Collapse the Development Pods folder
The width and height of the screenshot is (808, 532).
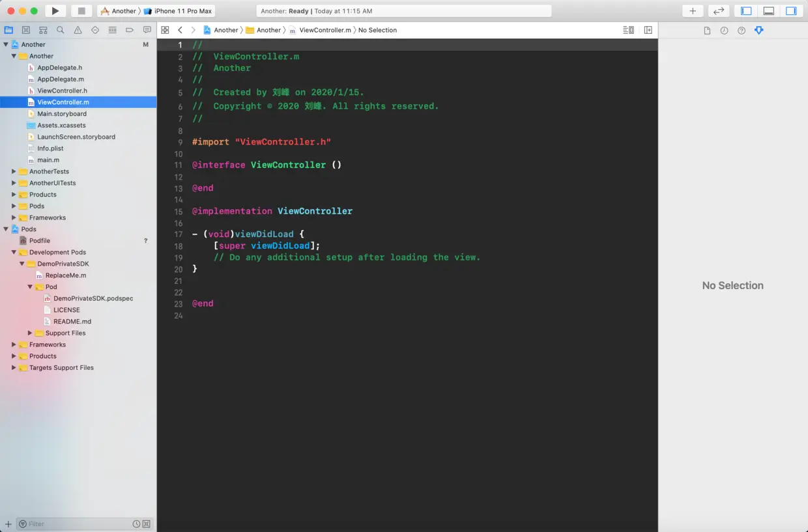(x=14, y=253)
